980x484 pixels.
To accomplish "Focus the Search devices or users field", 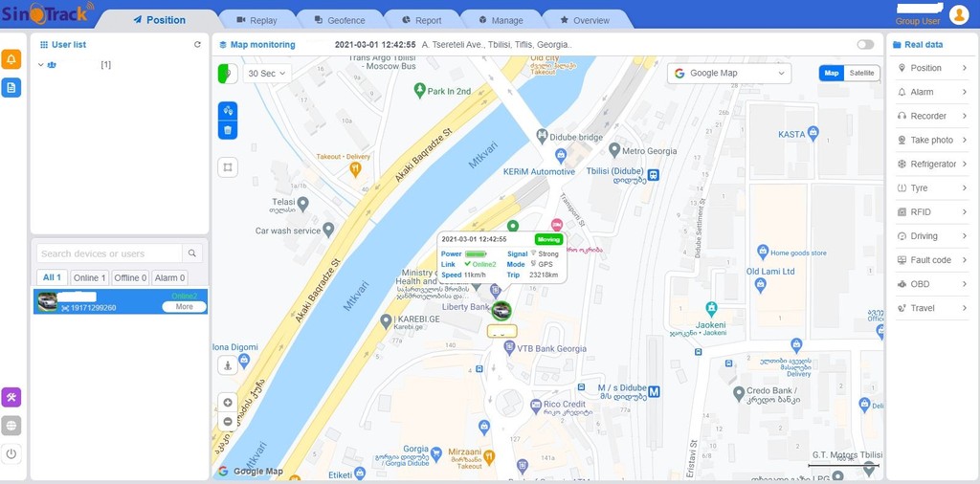I will point(109,253).
